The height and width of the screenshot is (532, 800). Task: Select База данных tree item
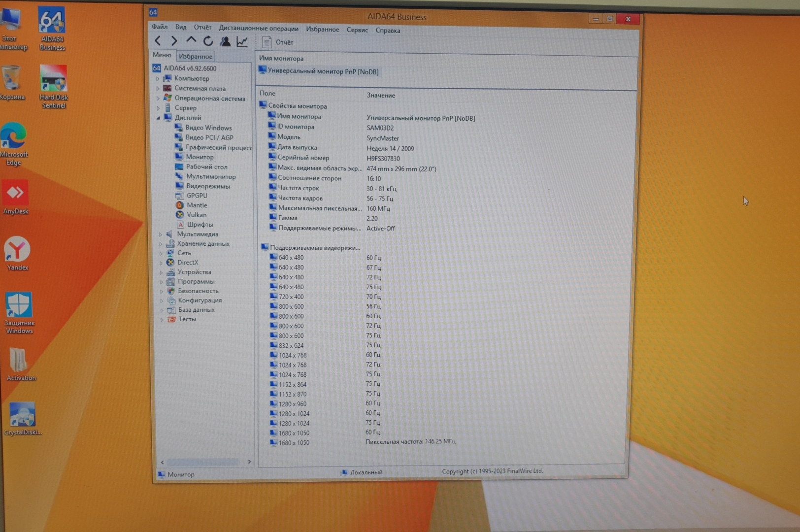click(191, 310)
